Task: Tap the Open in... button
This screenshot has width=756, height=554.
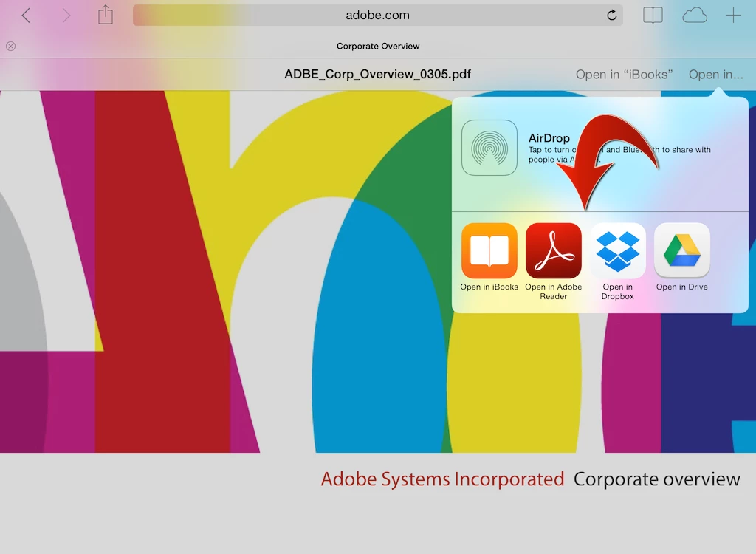Action: tap(715, 75)
